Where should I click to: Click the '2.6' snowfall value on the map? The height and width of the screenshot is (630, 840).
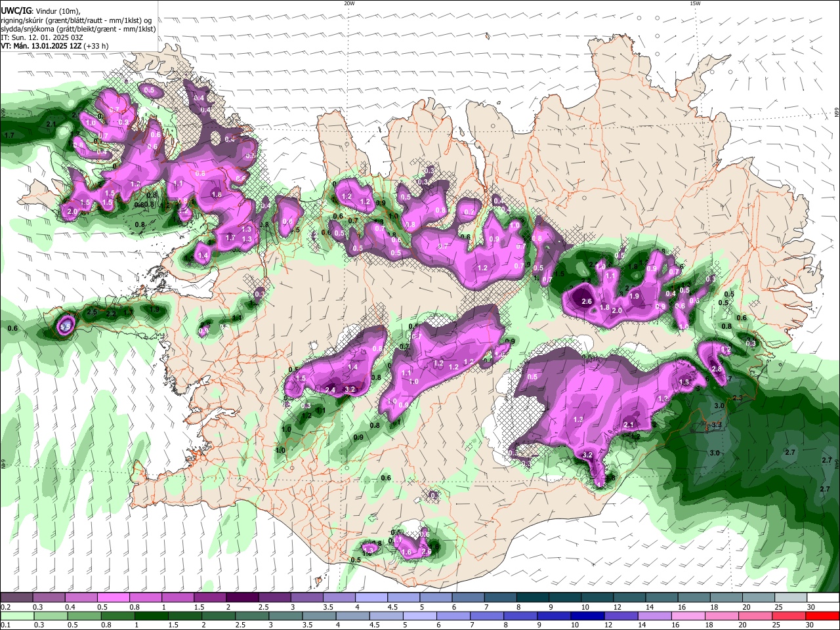pyautogui.click(x=587, y=302)
